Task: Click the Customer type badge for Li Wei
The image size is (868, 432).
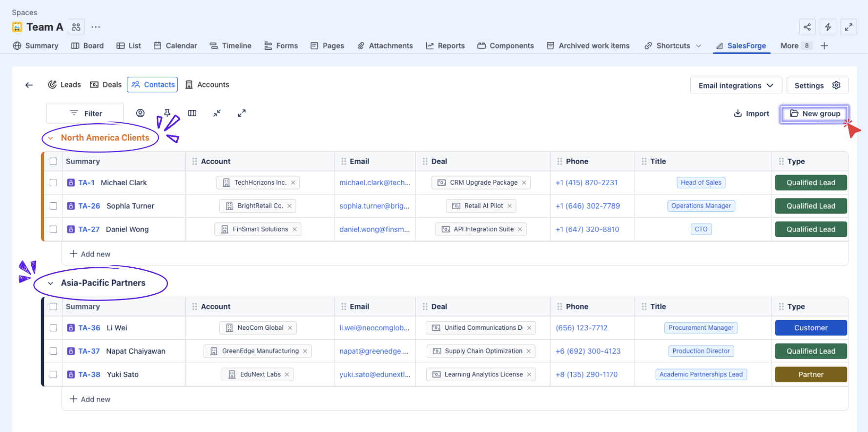Action: (x=810, y=328)
